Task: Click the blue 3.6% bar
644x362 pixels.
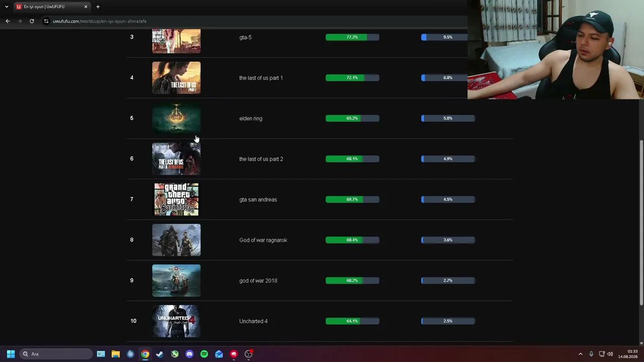Action: [448, 240]
